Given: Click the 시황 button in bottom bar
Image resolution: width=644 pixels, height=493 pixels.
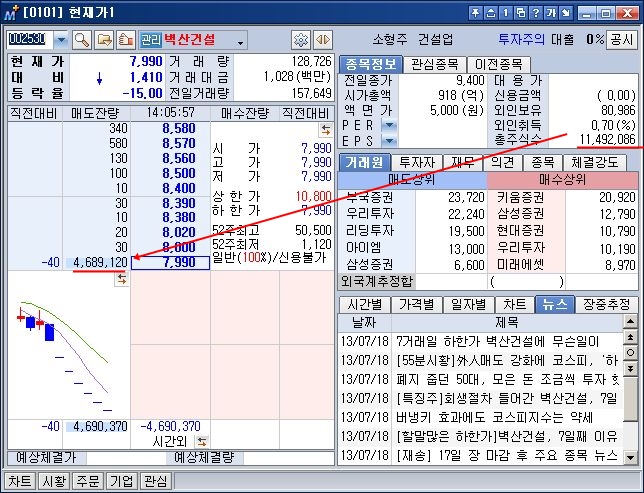Looking at the screenshot, I should [x=54, y=481].
